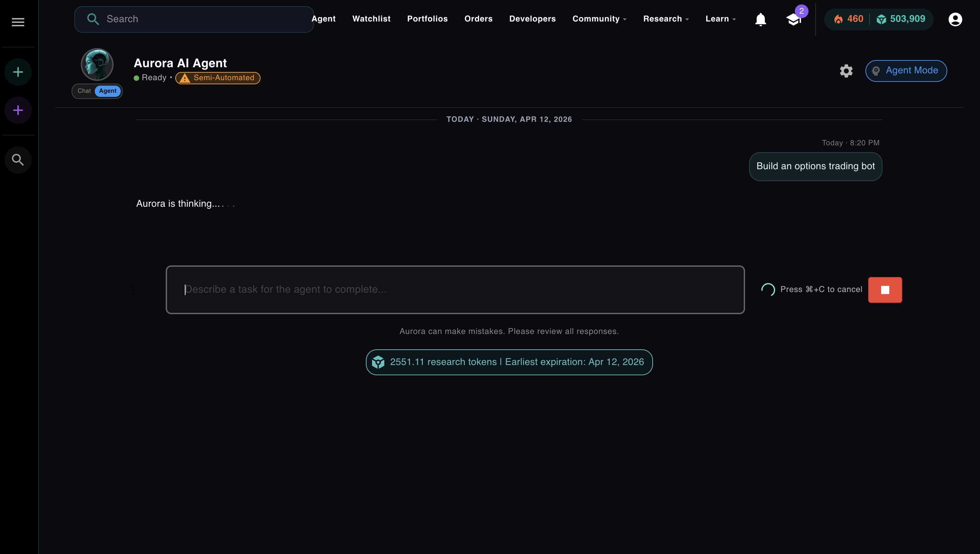Start new chat with purple plus icon
This screenshot has width=980, height=554.
[x=17, y=110]
